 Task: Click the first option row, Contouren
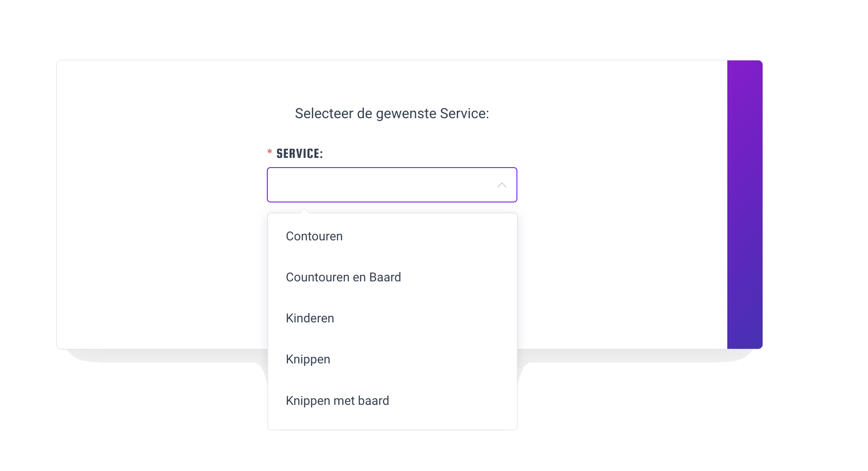[x=314, y=236]
